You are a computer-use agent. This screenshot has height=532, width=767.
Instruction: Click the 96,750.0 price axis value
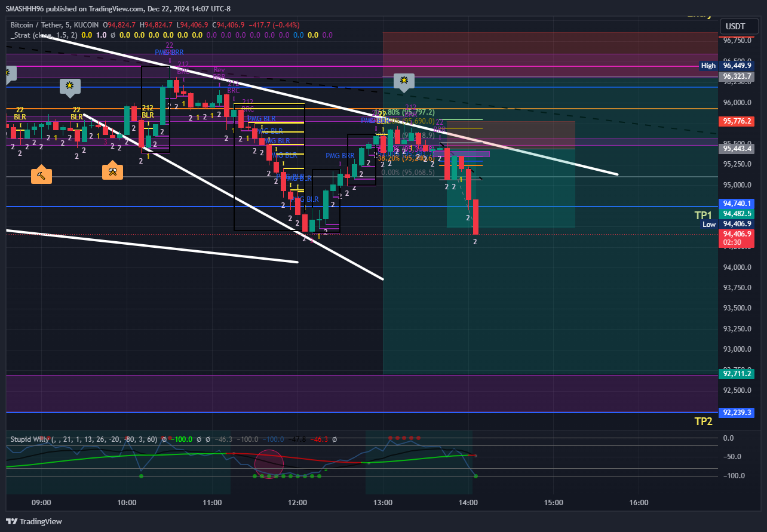[737, 41]
